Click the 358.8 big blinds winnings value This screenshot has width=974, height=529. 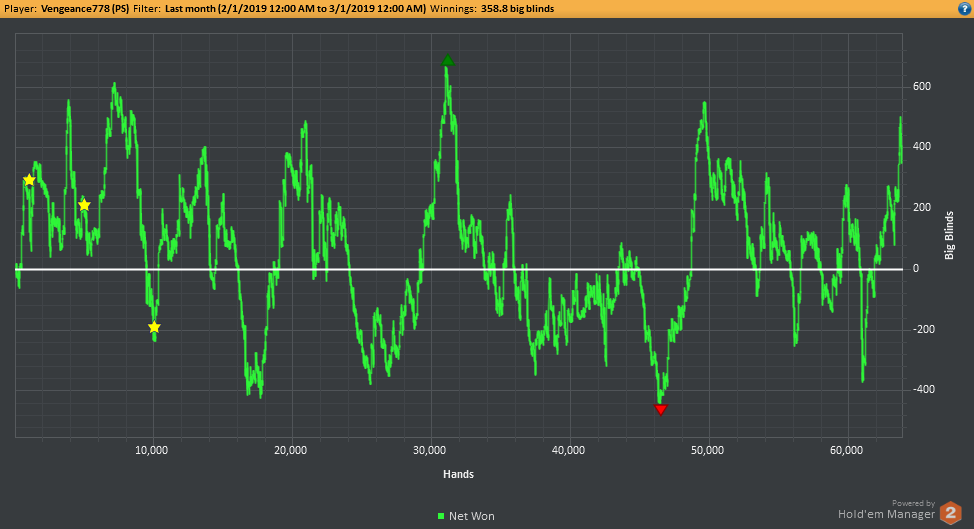(x=517, y=9)
